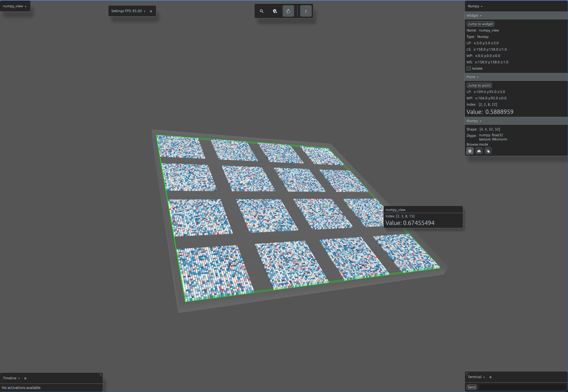Click the location pin with arrow icon

[x=275, y=11]
